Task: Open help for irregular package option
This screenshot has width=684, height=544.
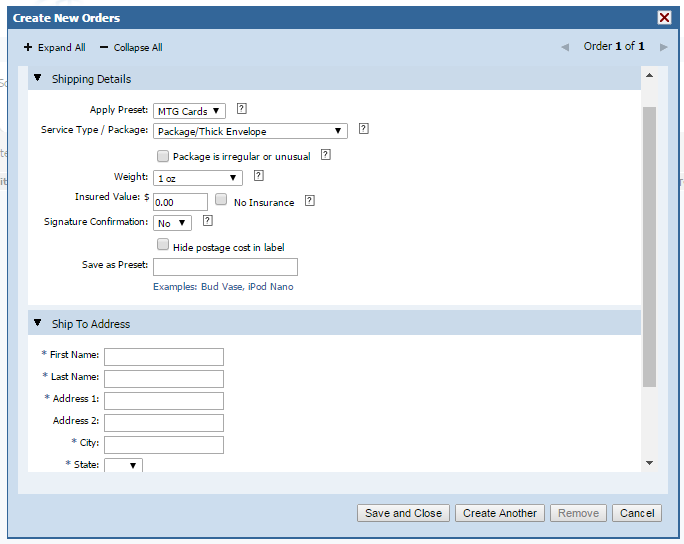Action: [325, 155]
